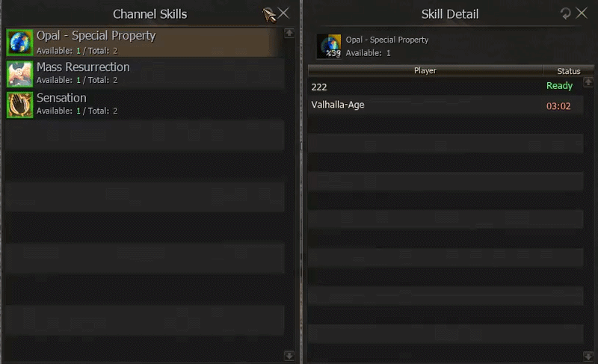The width and height of the screenshot is (598, 364).
Task: Click Skill Detail scroll down arrow
Action: click(x=588, y=356)
